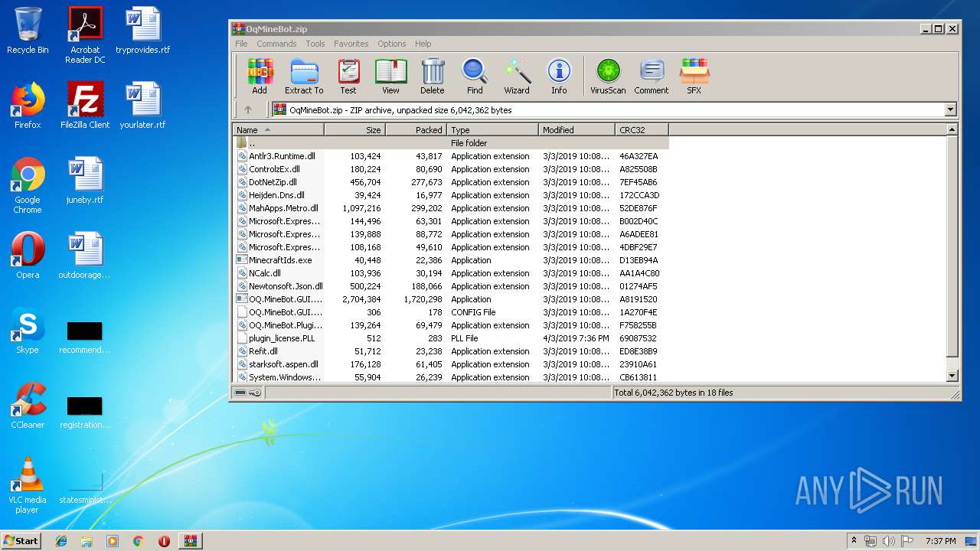This screenshot has height=551, width=980.
Task: Start VirusScan on the archive
Action: (x=608, y=77)
